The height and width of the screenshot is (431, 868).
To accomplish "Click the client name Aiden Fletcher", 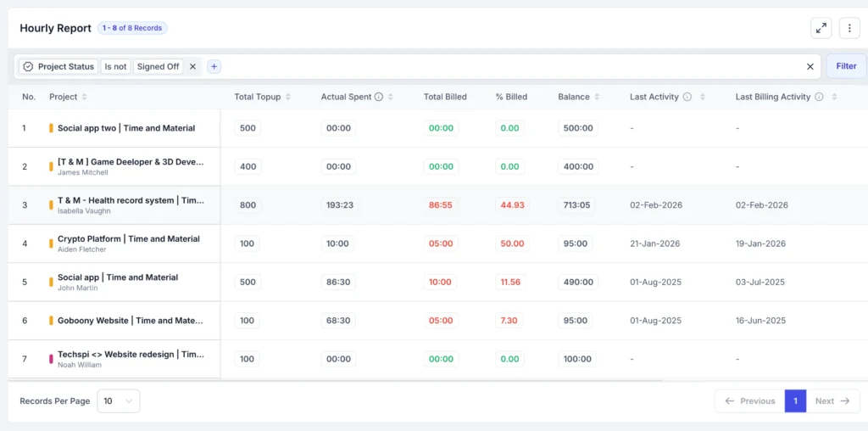I will pyautogui.click(x=82, y=249).
